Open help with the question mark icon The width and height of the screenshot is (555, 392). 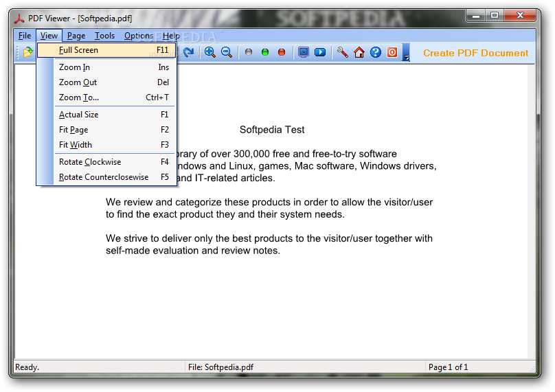pos(376,52)
